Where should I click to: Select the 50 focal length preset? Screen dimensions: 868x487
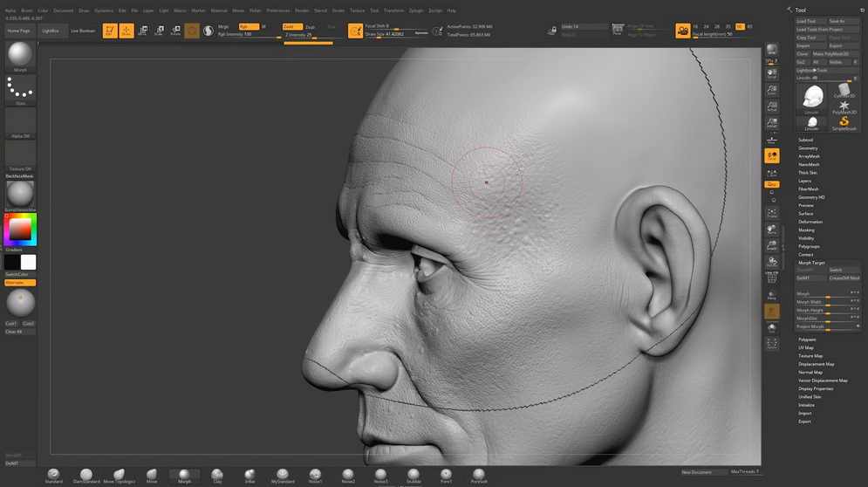click(739, 26)
